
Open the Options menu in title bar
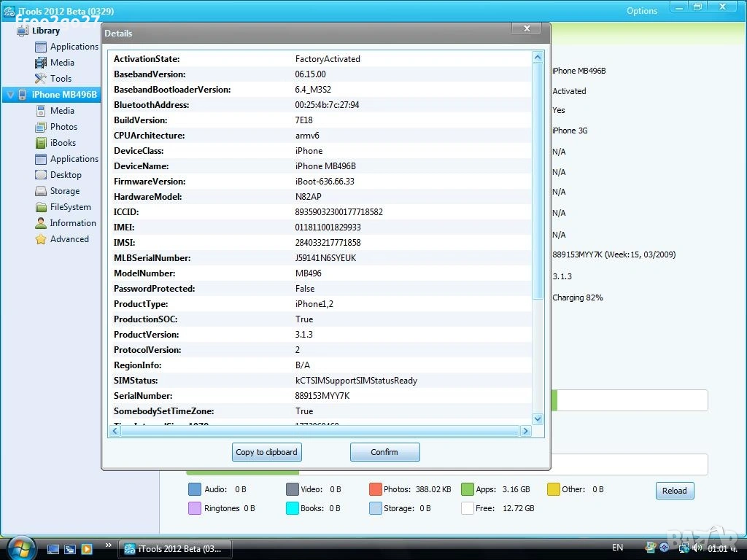click(642, 11)
